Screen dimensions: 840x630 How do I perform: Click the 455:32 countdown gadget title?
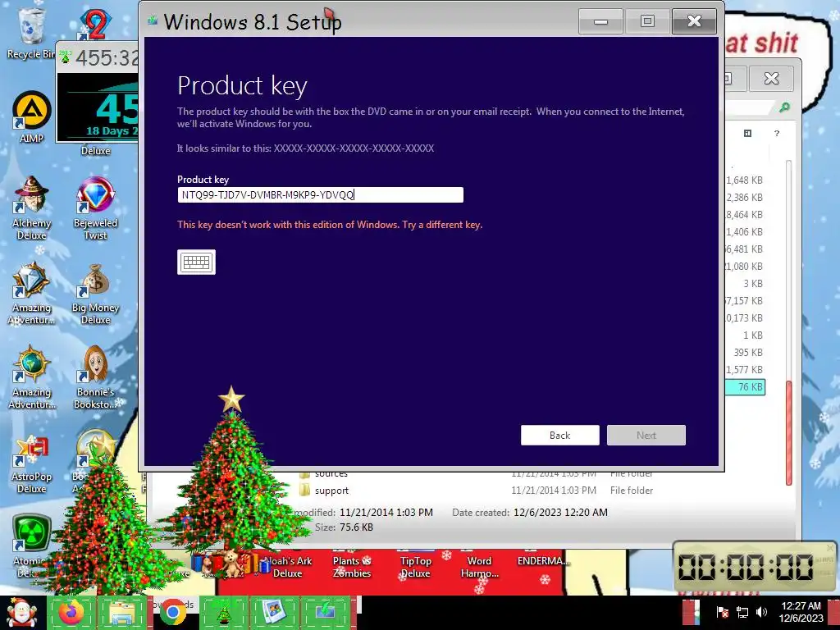pos(106,57)
